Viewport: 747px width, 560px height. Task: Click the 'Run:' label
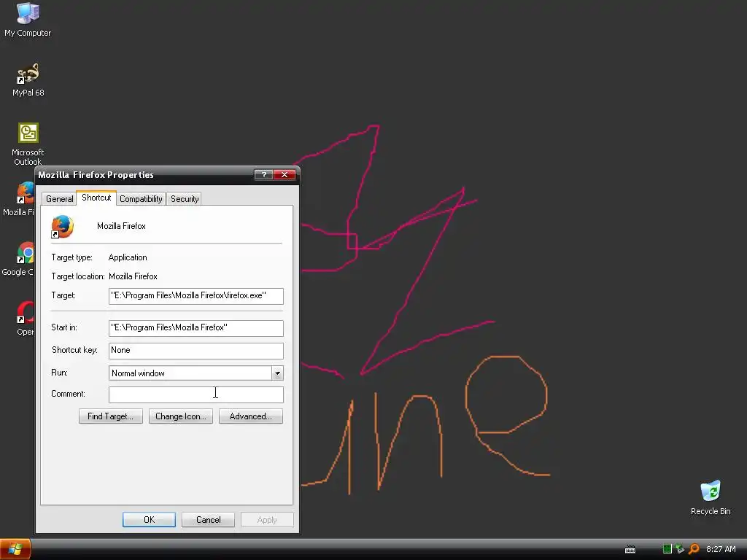(59, 373)
